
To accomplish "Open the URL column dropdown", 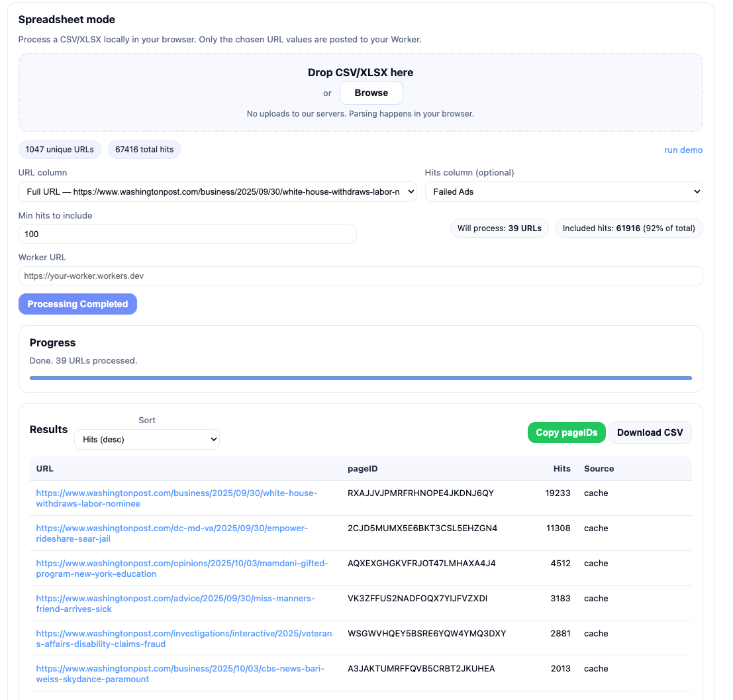I will tap(217, 192).
